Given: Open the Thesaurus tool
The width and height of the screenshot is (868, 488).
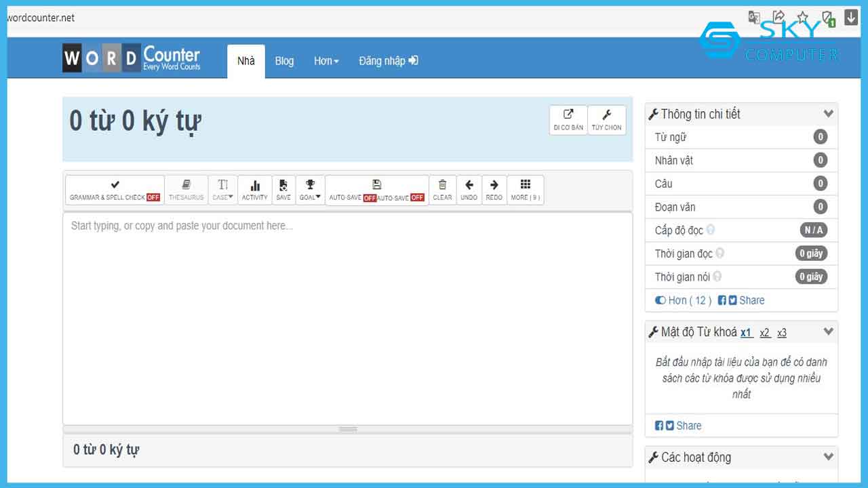Looking at the screenshot, I should tap(186, 190).
